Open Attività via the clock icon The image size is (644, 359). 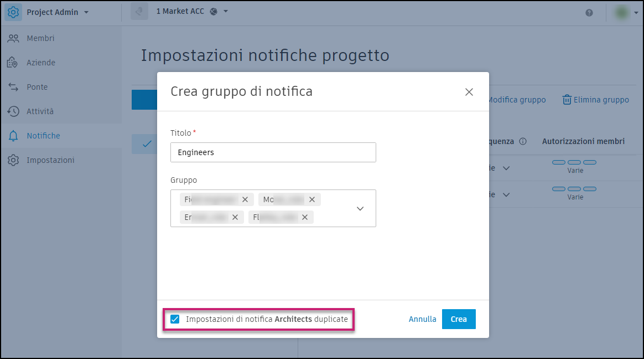pyautogui.click(x=15, y=111)
